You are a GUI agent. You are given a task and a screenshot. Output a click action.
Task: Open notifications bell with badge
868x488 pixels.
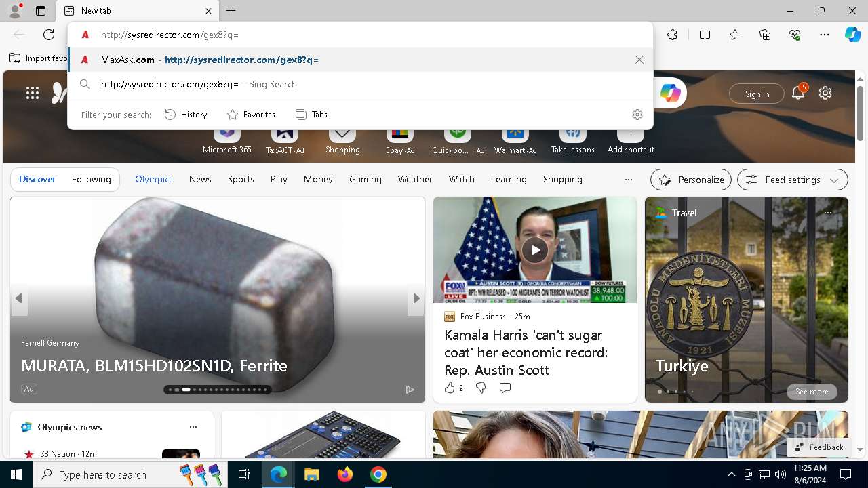(x=798, y=93)
